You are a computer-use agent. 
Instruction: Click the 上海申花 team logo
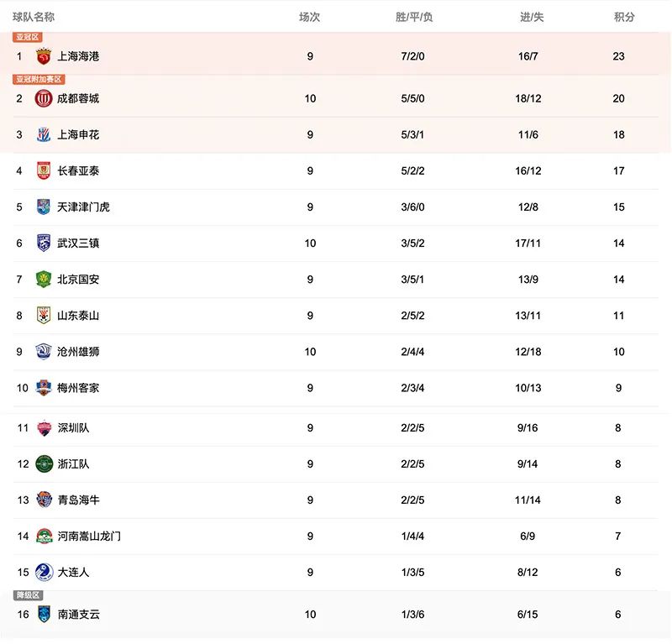click(44, 134)
